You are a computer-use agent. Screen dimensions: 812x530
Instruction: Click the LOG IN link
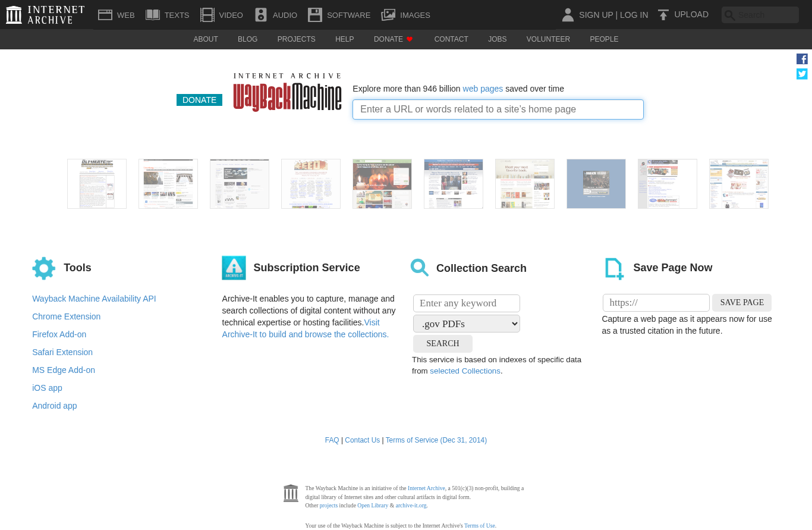tap(634, 15)
